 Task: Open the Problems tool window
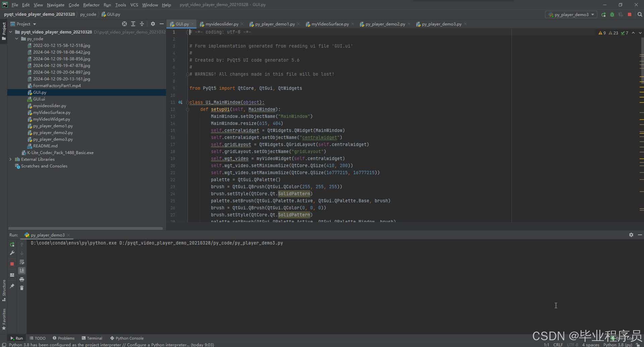coord(64,338)
